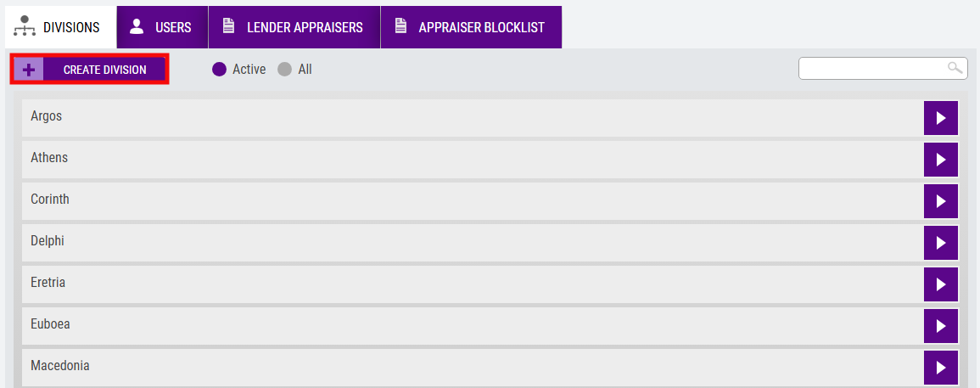Expand the Argos division arrow
The image size is (980, 388).
click(x=941, y=118)
